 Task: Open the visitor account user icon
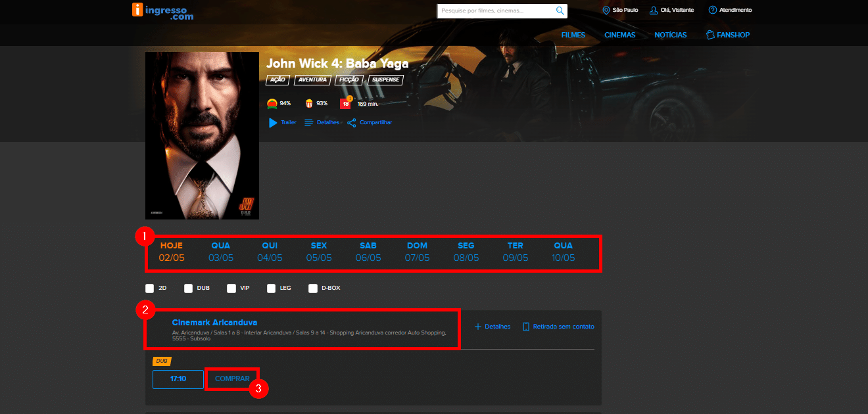click(654, 10)
